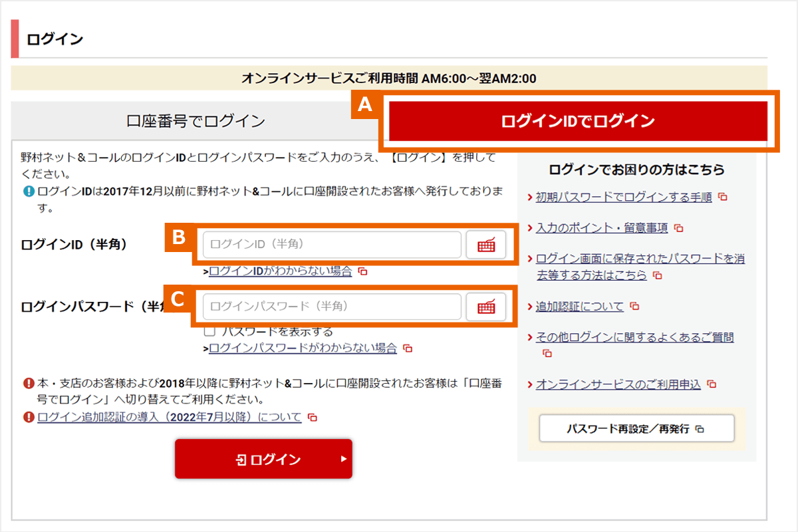Click the ログインID input field
Viewport: 798px width, 532px height.
coord(332,245)
